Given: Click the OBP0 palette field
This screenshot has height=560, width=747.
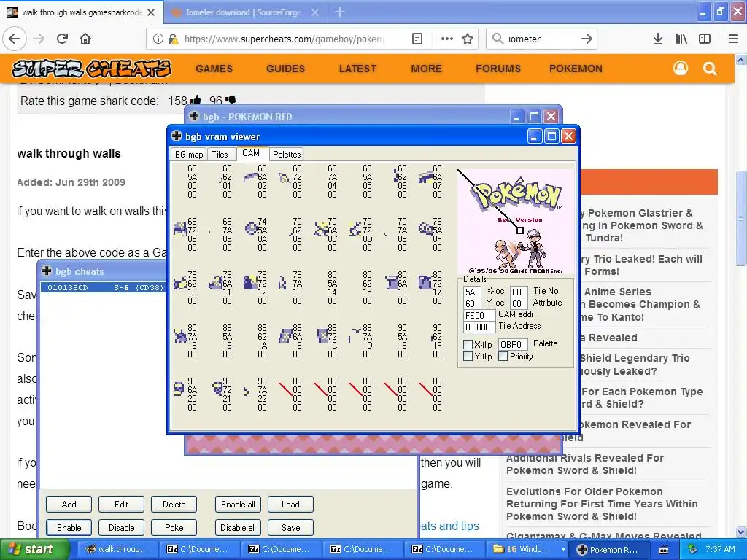Looking at the screenshot, I should pyautogui.click(x=513, y=344).
